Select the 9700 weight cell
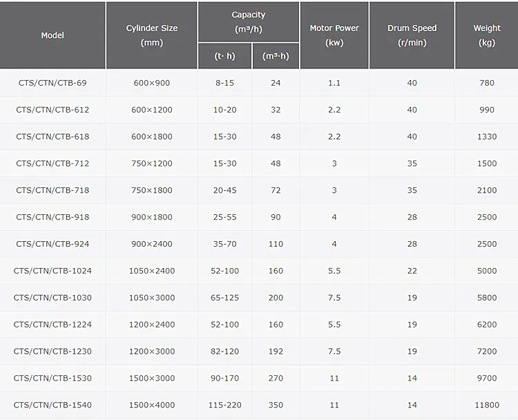Image resolution: width=518 pixels, height=420 pixels. point(486,378)
